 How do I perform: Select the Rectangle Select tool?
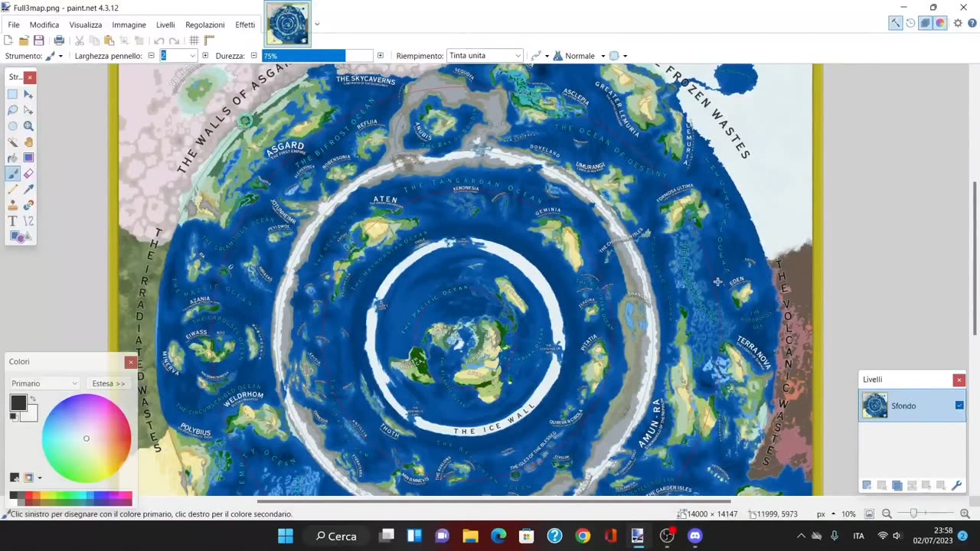click(13, 94)
